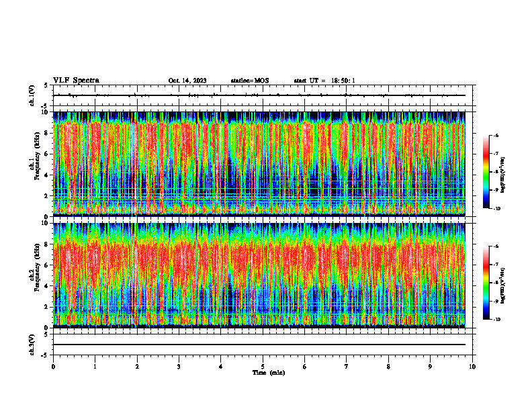Click the "ch.3(V)" axis label of the bottom waveform
The width and height of the screenshot is (532, 411).
pos(32,345)
